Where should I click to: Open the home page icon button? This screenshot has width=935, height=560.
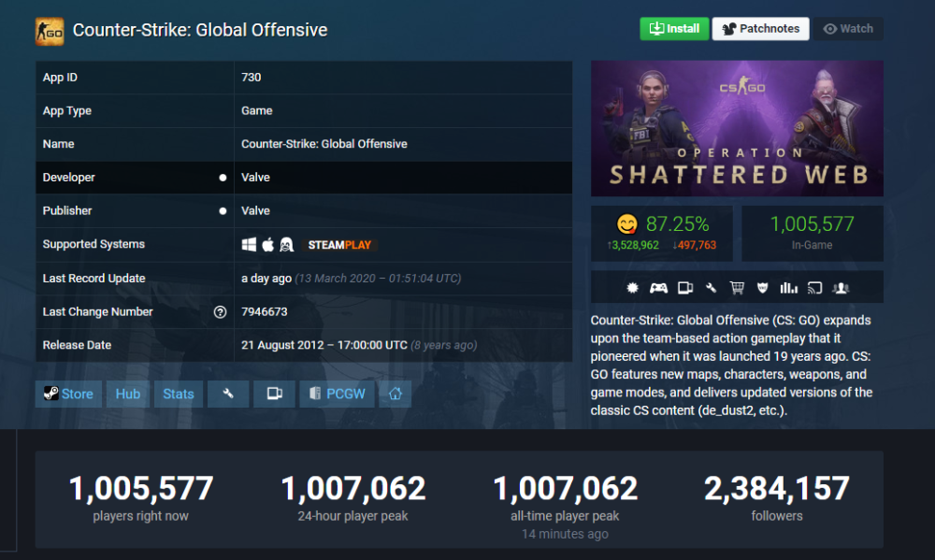395,394
